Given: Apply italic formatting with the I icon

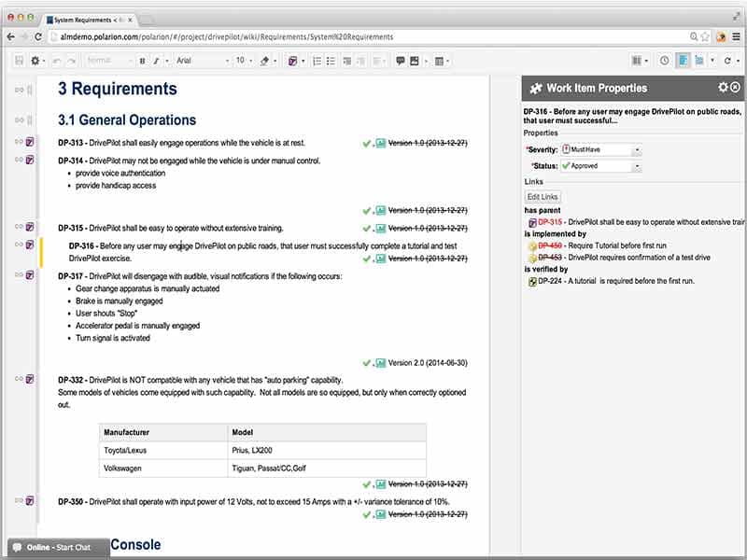Looking at the screenshot, I should 156,61.
